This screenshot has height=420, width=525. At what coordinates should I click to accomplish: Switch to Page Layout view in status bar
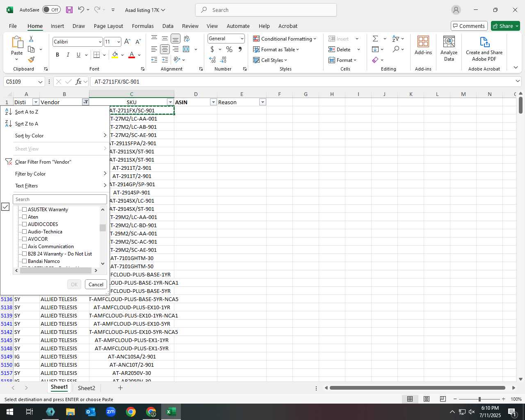427,399
